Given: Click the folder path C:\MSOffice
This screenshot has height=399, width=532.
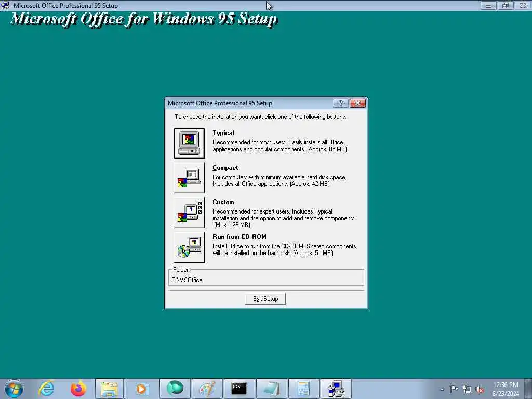Looking at the screenshot, I should click(187, 280).
